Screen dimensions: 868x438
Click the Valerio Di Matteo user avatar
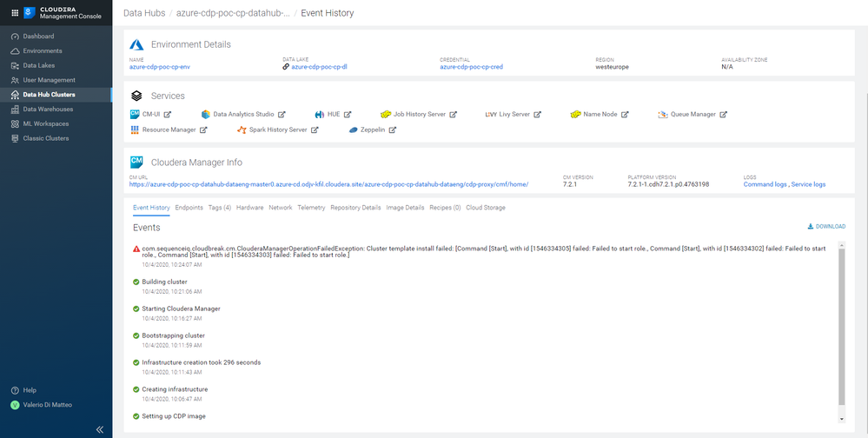pyautogui.click(x=15, y=405)
